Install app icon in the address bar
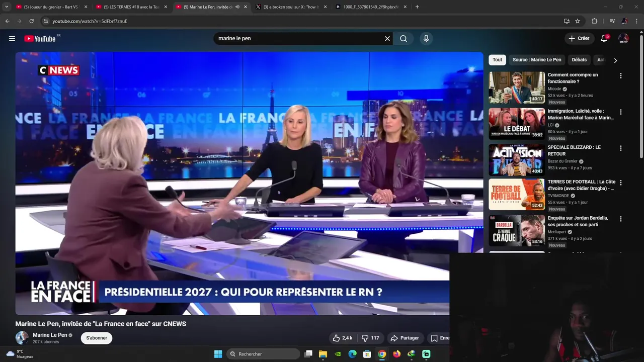This screenshot has width=644, height=362. coord(567,21)
